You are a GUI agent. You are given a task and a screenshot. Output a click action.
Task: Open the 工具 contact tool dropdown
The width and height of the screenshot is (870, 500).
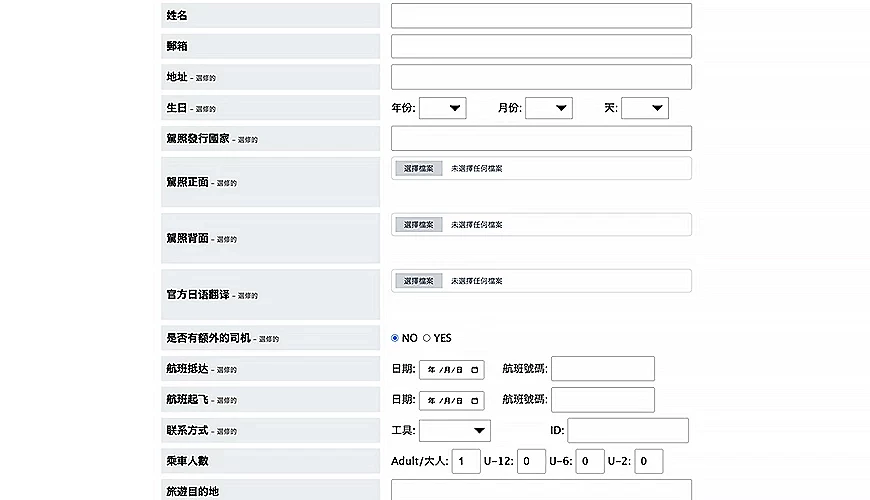pos(455,431)
